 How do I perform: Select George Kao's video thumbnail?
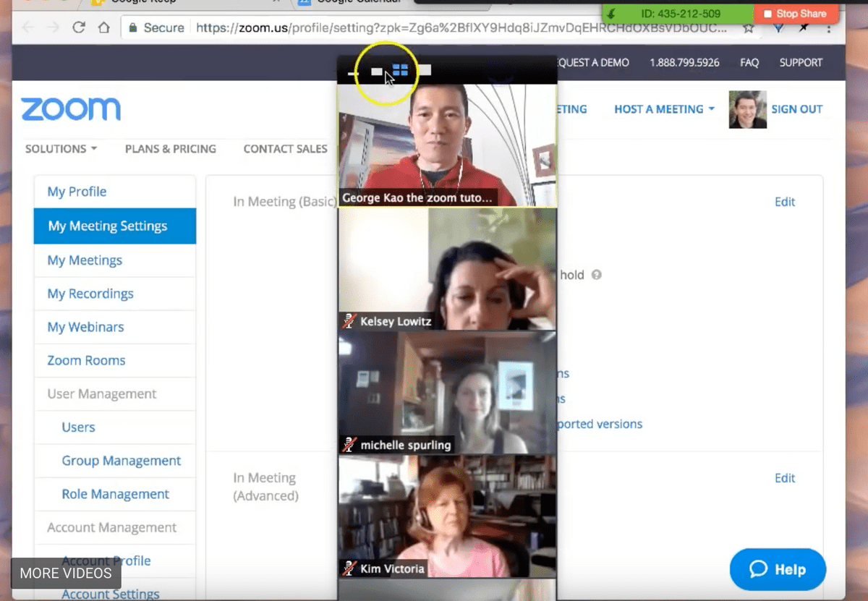[x=447, y=146]
